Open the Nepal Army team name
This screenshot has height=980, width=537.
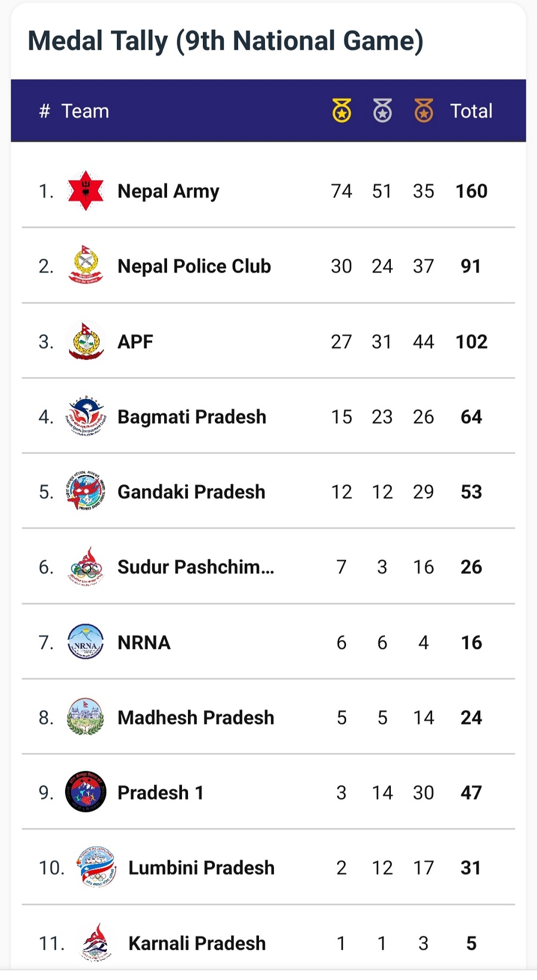168,191
